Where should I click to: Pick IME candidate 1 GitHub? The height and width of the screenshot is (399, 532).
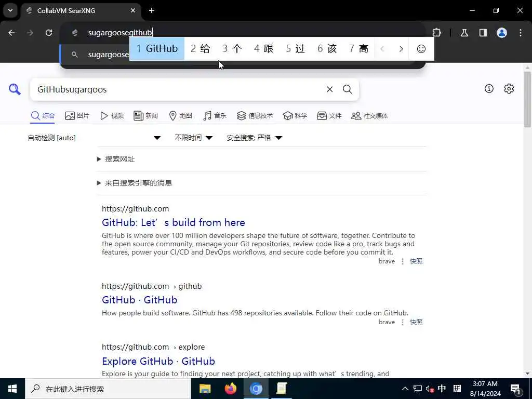(157, 49)
